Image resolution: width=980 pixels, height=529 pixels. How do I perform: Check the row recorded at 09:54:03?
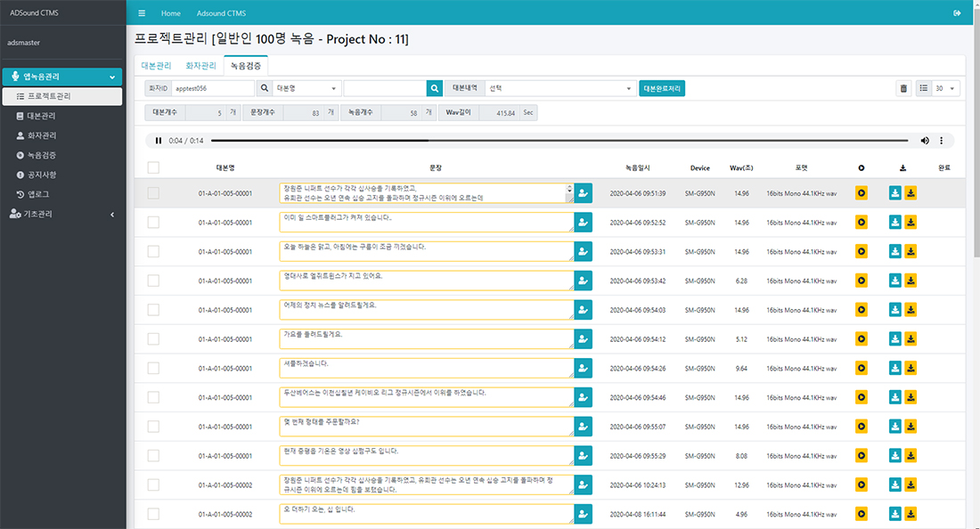coord(153,310)
